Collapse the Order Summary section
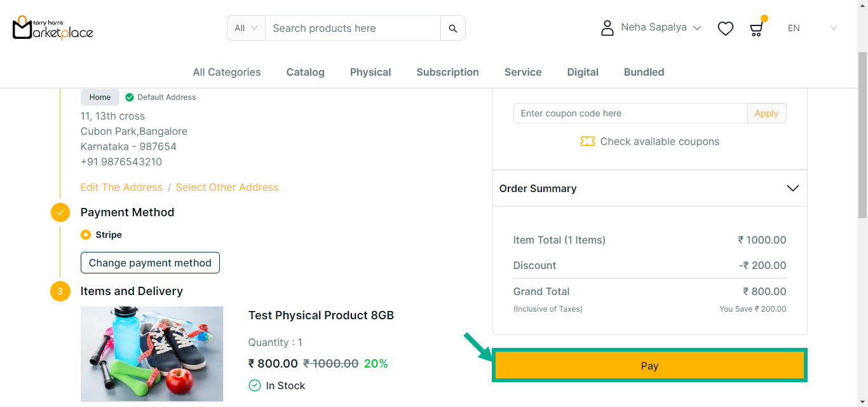 tap(792, 188)
